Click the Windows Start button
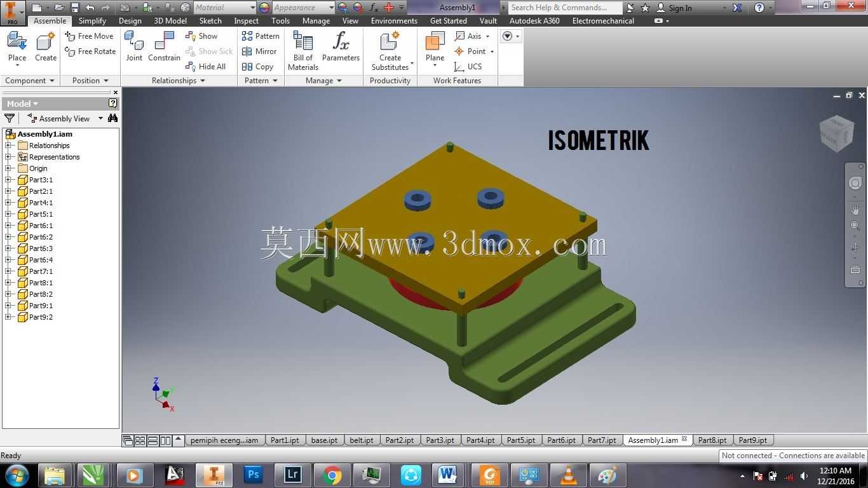Screen dimensions: 868x488 [17, 475]
